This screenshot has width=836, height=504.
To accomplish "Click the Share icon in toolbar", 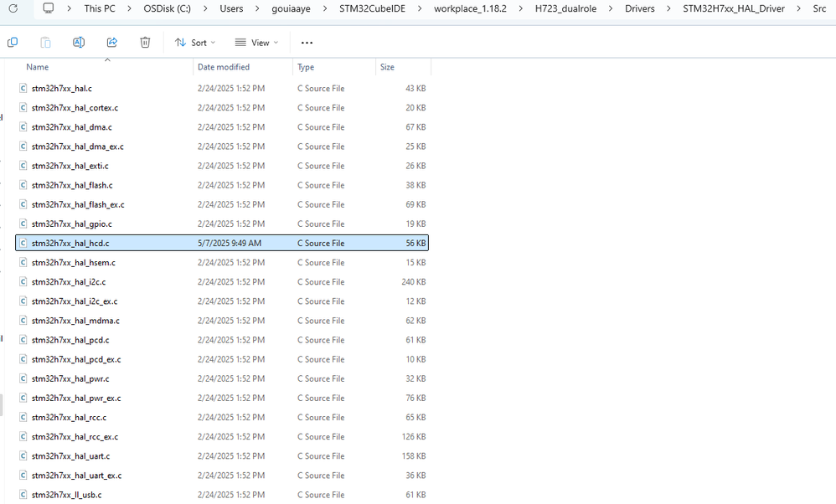I will [x=112, y=43].
